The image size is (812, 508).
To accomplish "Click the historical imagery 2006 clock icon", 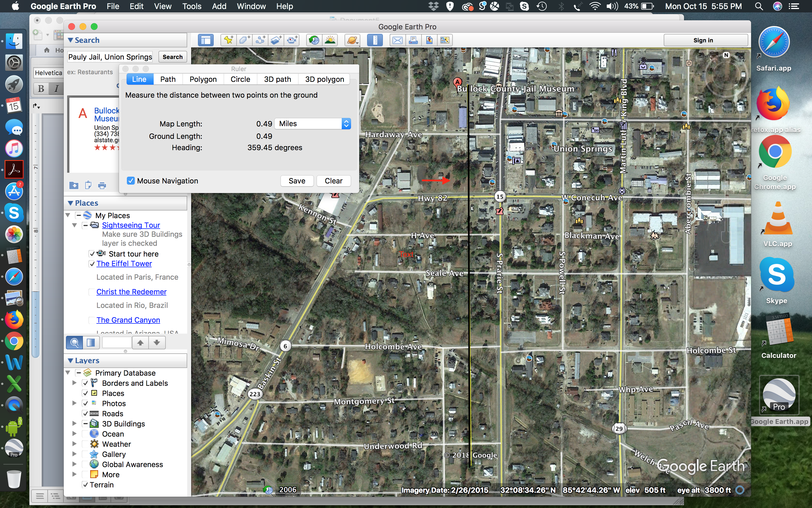I will [268, 490].
